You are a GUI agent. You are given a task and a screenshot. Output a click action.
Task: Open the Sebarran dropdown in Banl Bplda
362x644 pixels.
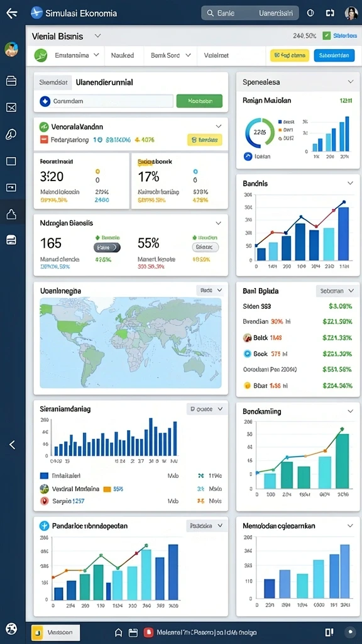pos(337,291)
